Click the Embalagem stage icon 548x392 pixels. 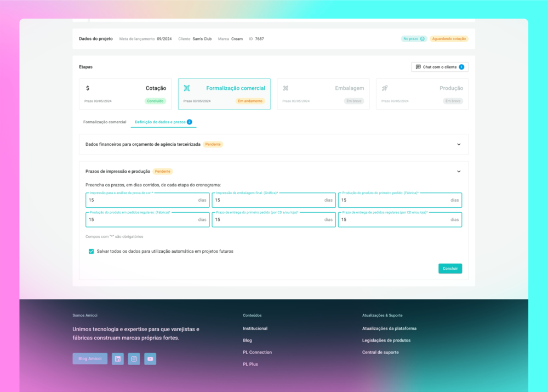pyautogui.click(x=286, y=88)
